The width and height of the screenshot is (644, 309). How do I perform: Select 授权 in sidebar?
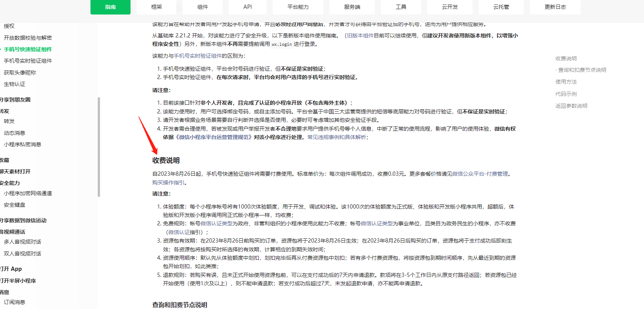tap(9, 26)
